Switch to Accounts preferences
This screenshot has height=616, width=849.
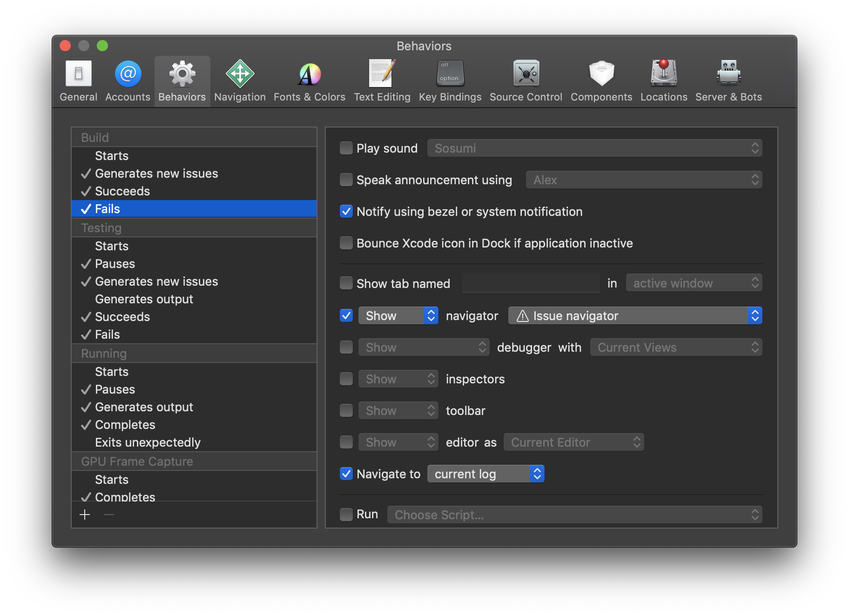coord(127,80)
